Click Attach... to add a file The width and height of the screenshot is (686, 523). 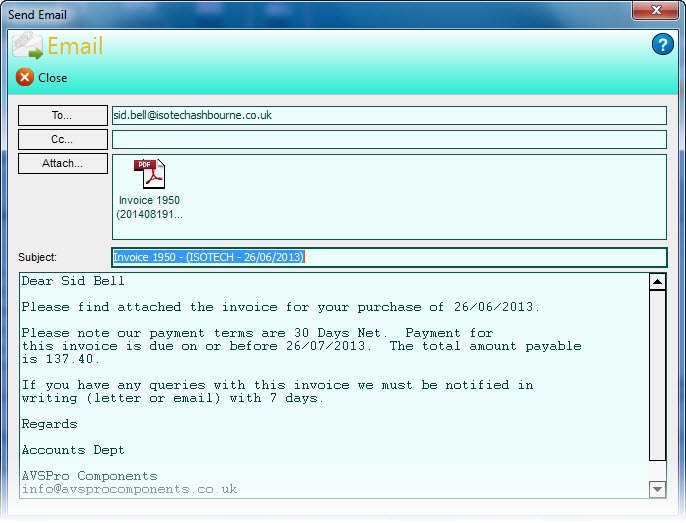62,163
